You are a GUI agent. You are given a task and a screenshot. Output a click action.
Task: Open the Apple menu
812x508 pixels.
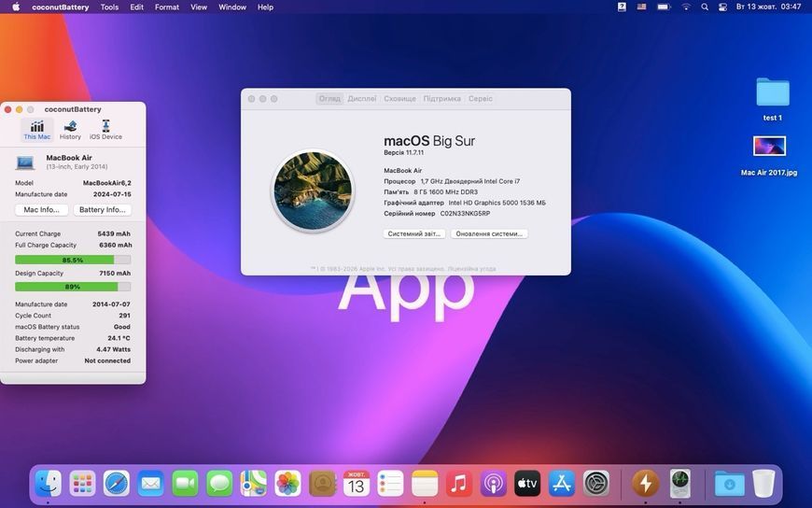pos(16,7)
